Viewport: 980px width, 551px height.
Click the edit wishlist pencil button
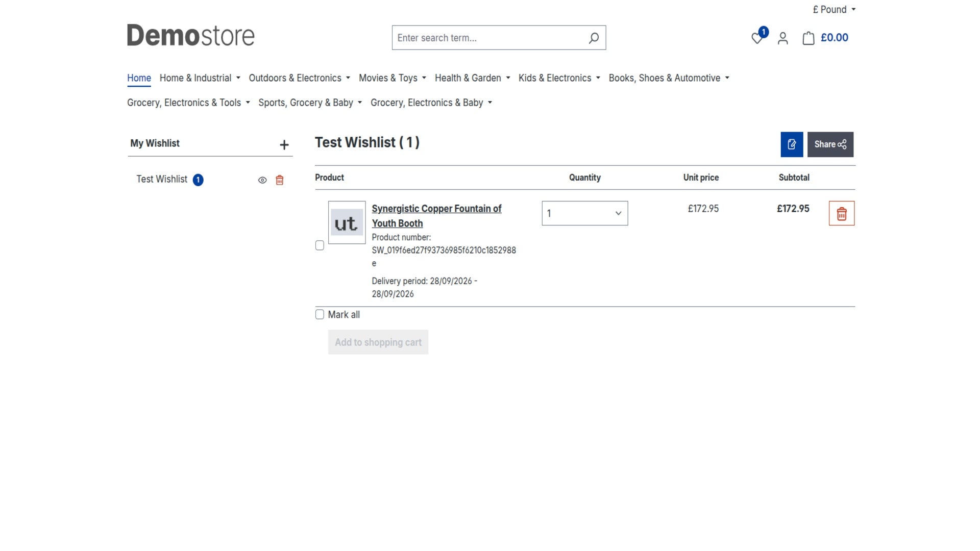point(792,144)
